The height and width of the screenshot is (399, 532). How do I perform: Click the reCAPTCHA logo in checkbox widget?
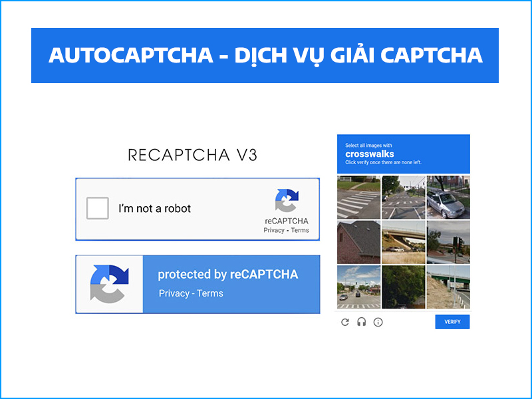(x=287, y=201)
